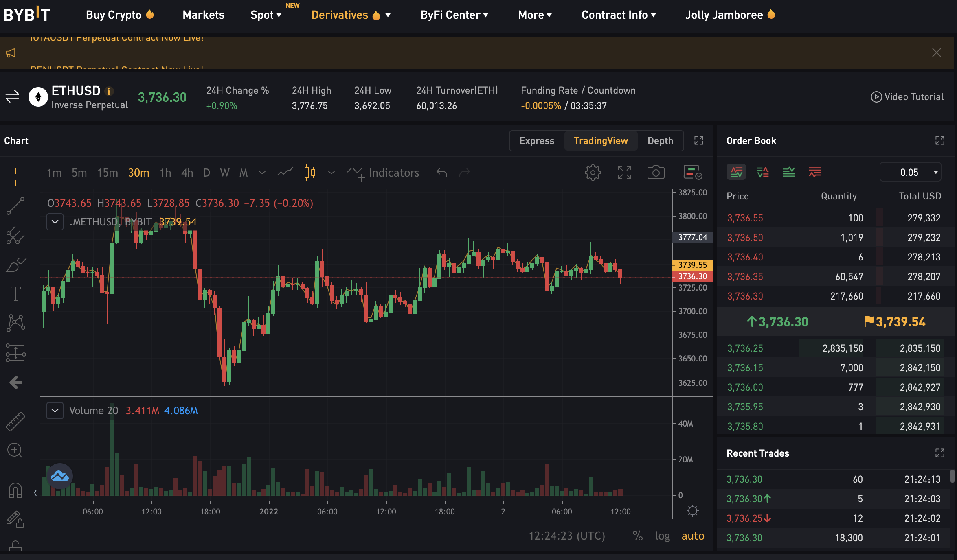Open the Markets menu item
This screenshot has width=957, height=560.
tap(203, 15)
